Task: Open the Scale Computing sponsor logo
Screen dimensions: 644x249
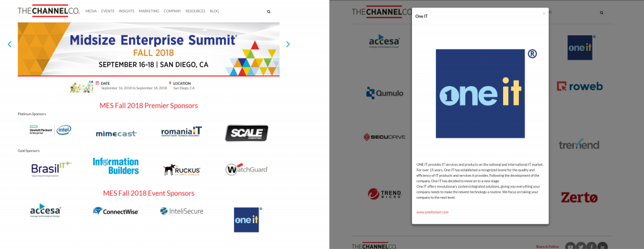Action: coord(247,133)
